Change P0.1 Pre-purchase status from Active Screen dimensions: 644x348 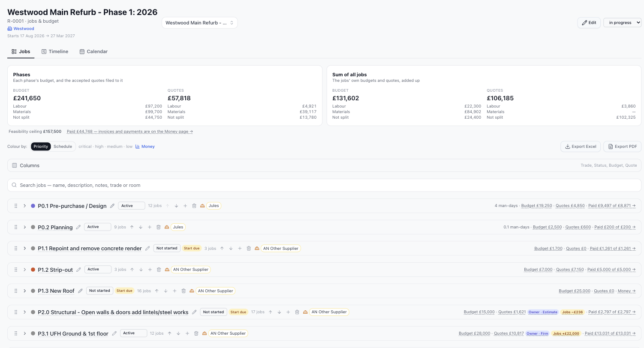click(x=131, y=206)
